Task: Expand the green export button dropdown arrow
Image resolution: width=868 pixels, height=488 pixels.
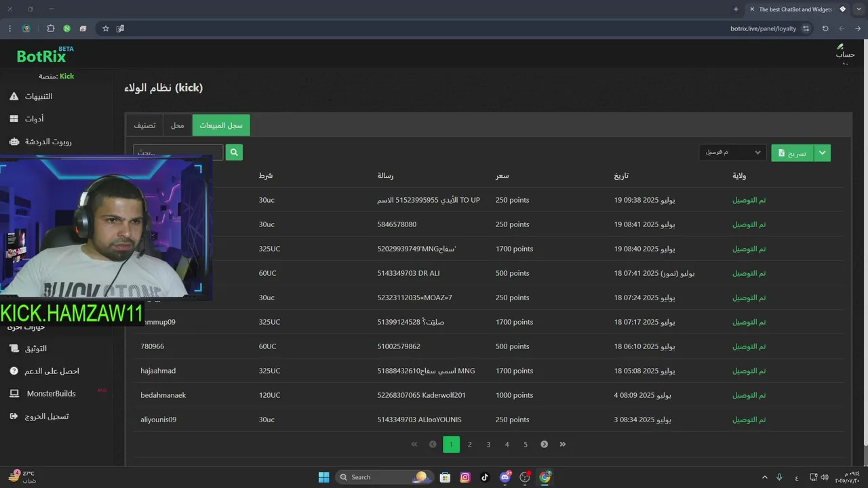Action: coord(822,152)
